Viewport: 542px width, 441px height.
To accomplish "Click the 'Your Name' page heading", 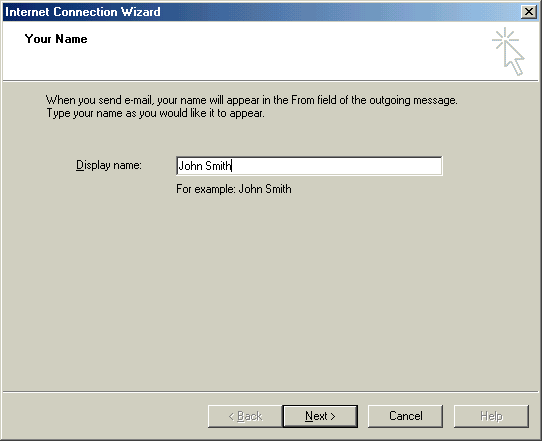I will [x=56, y=39].
